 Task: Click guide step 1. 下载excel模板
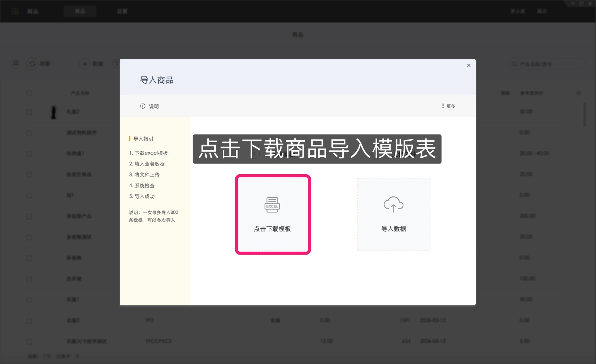pyautogui.click(x=149, y=153)
